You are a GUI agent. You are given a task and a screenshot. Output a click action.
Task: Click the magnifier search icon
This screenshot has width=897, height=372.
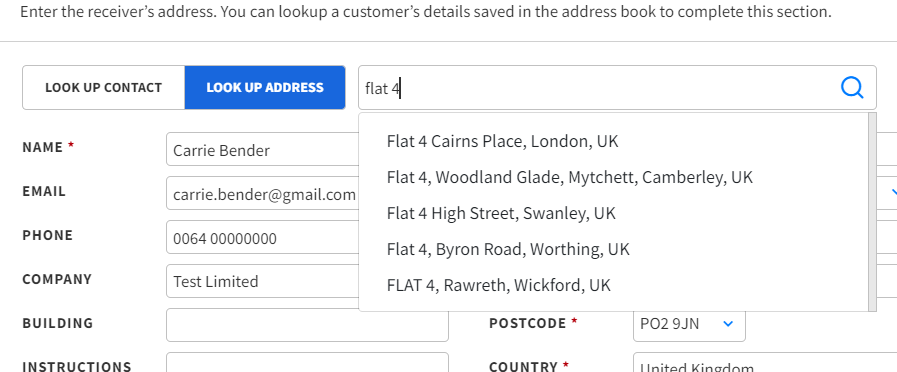pos(852,88)
